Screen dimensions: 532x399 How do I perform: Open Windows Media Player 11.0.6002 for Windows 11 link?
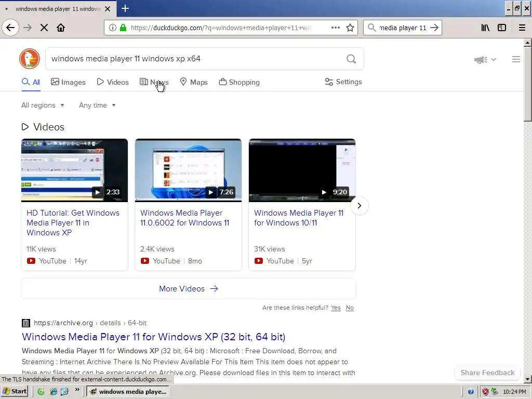point(185,218)
